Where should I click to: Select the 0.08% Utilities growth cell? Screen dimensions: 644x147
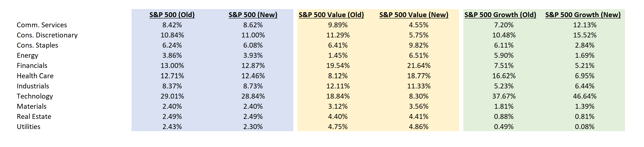tap(584, 127)
